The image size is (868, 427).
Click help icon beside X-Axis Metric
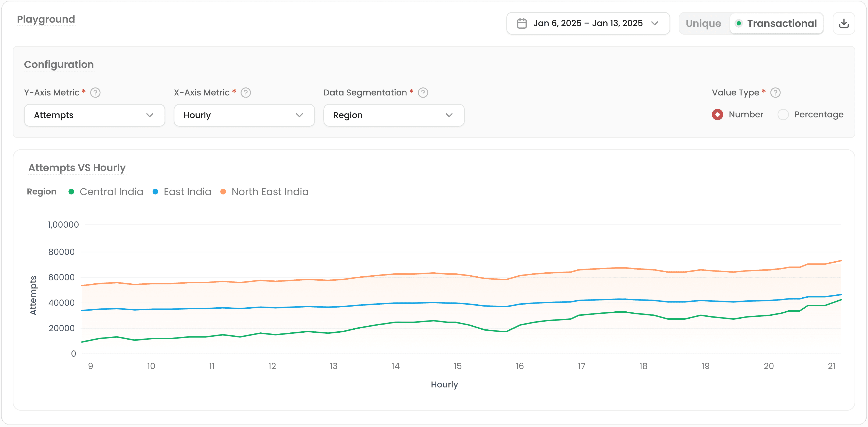click(x=246, y=92)
